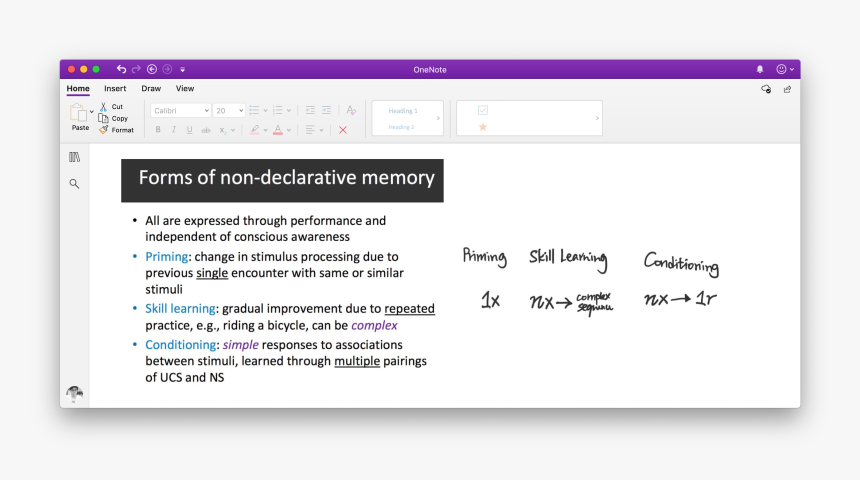
Task: Toggle underline formatting
Action: [189, 130]
